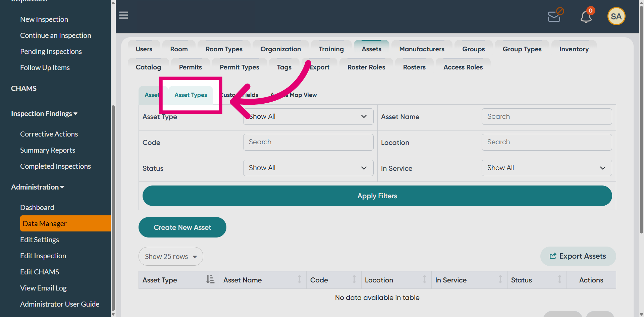Open Corrective Actions link
This screenshot has height=317, width=644.
(49, 134)
